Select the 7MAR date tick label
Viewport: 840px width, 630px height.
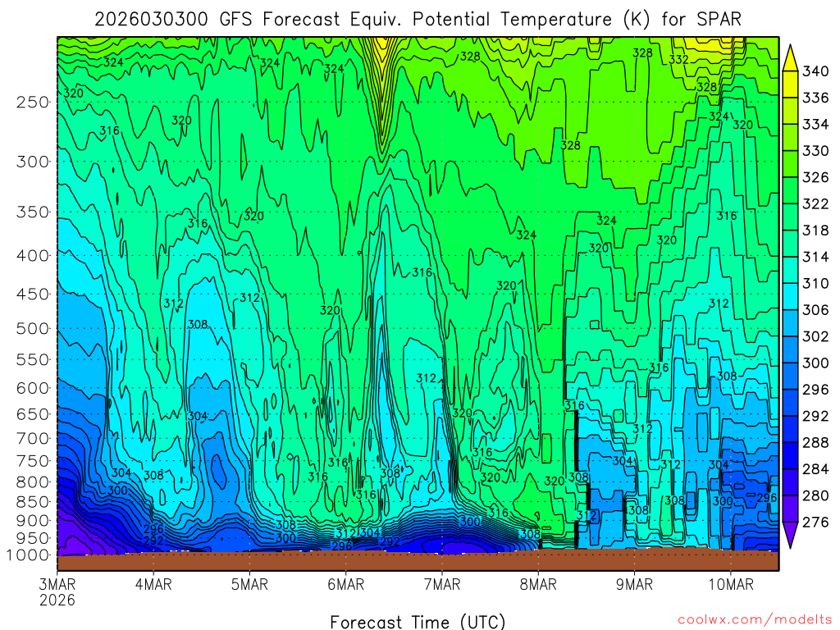point(442,584)
